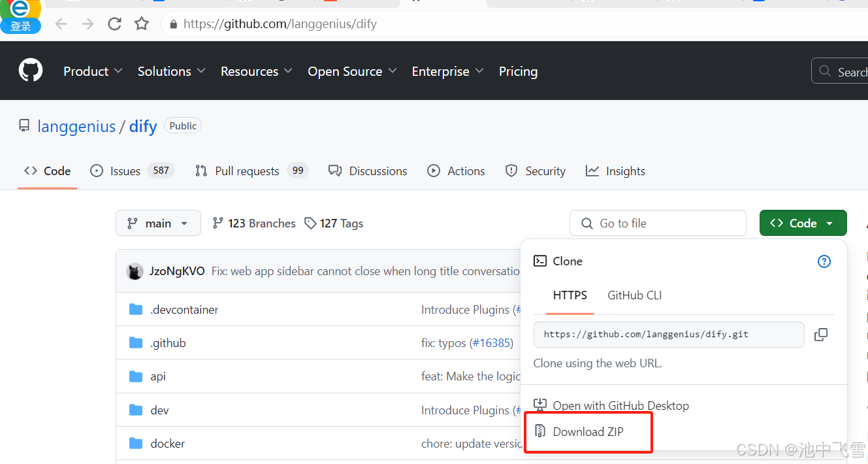
Task: Open docker 'chore: update' commit message
Action: (x=471, y=444)
